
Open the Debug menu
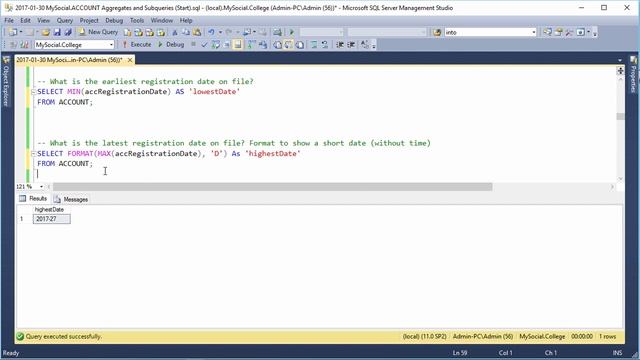click(x=114, y=20)
